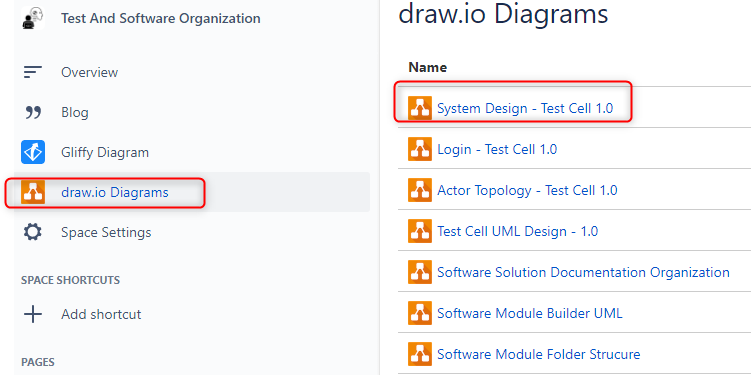Click icon beside Software Module Builder UML
751x375 pixels.
420,313
